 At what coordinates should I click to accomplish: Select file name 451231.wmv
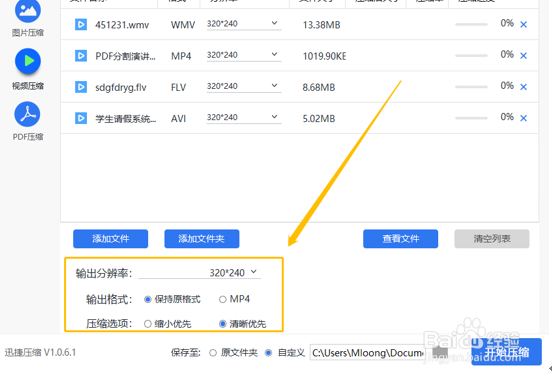point(122,25)
